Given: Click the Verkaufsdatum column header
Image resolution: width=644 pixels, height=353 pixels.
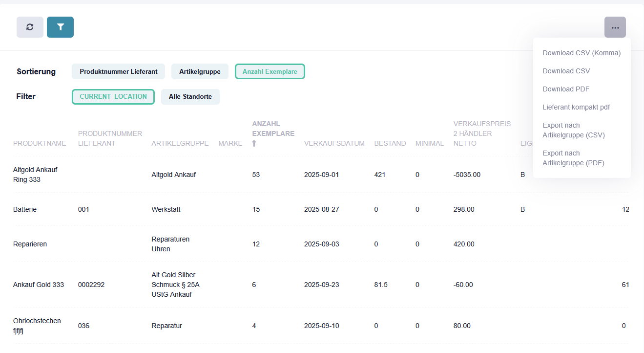Looking at the screenshot, I should (x=334, y=143).
